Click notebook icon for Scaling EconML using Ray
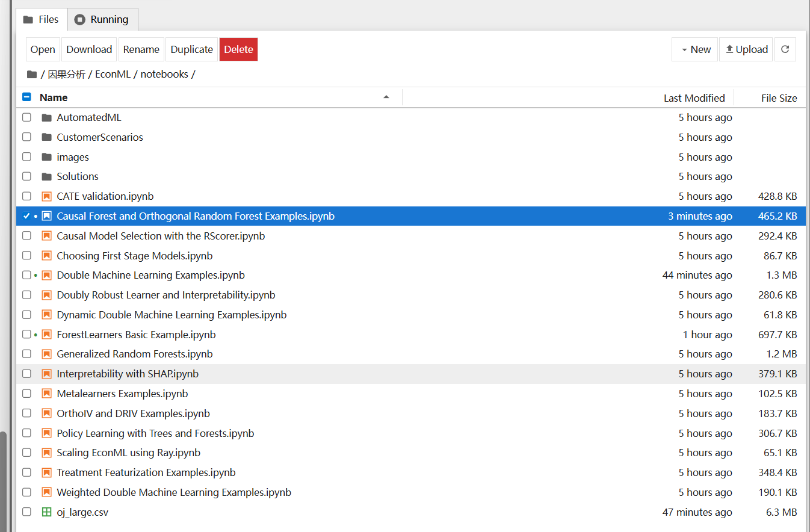The height and width of the screenshot is (532, 810). coord(46,453)
